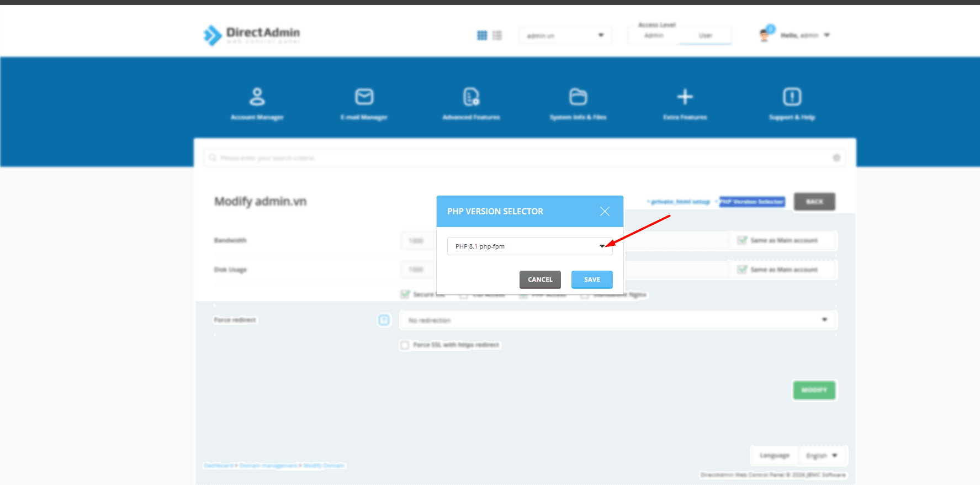The height and width of the screenshot is (485, 980).
Task: Switch to list view icon
Action: pyautogui.click(x=497, y=35)
